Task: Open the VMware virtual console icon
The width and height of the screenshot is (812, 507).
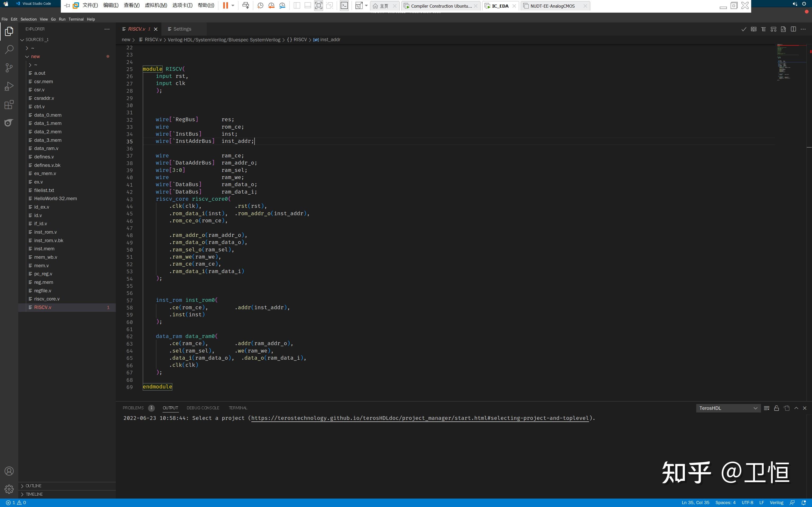Action: pos(344,5)
